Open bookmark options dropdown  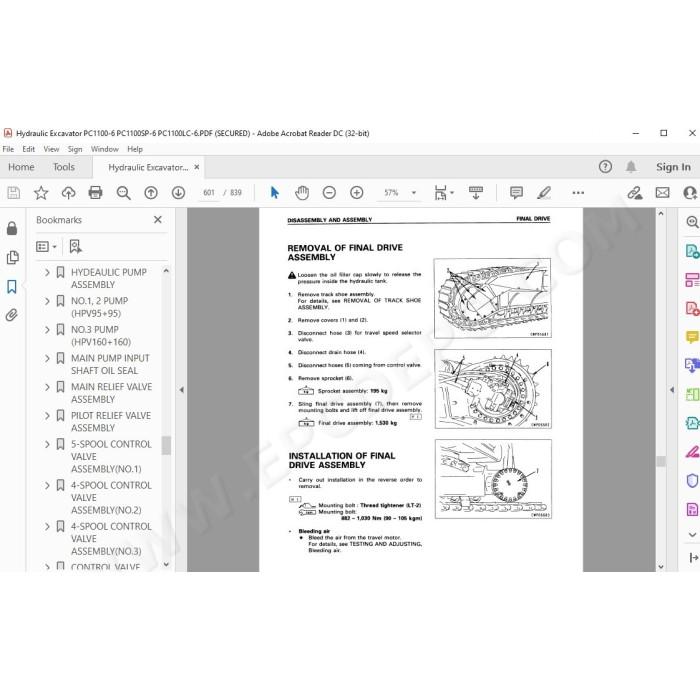click(x=46, y=246)
